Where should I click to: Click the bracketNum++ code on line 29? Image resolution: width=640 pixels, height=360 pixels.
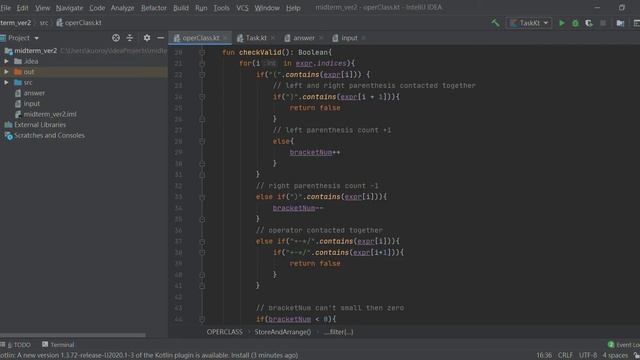coord(315,153)
